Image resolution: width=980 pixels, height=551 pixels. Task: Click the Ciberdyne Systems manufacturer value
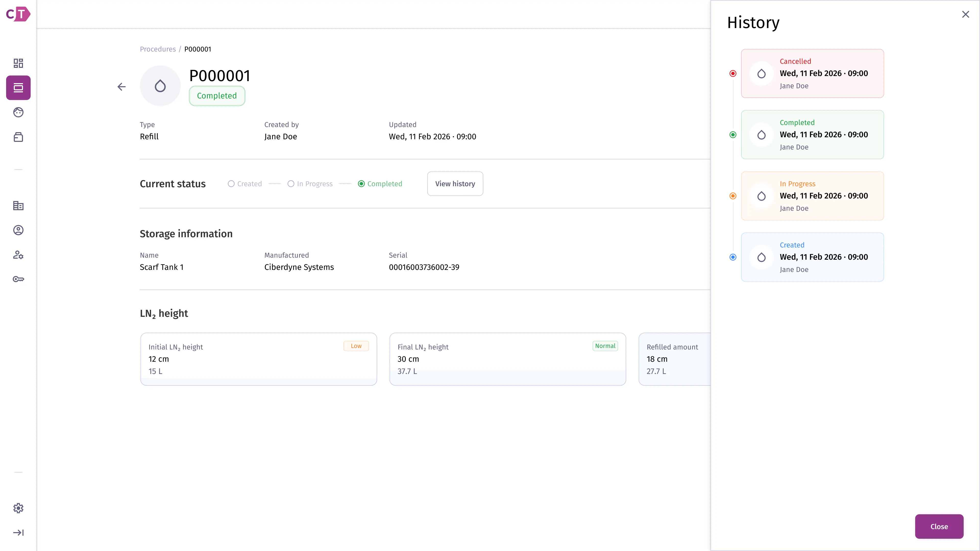click(299, 267)
